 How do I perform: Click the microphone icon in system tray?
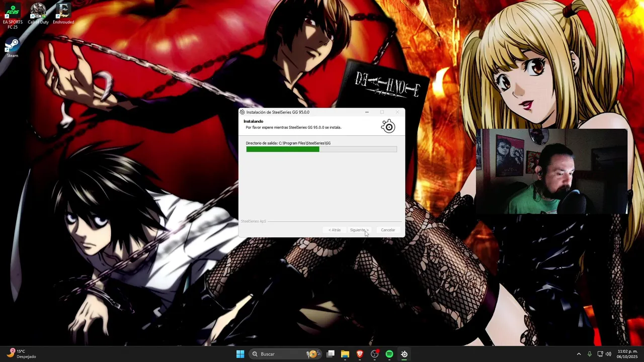589,354
